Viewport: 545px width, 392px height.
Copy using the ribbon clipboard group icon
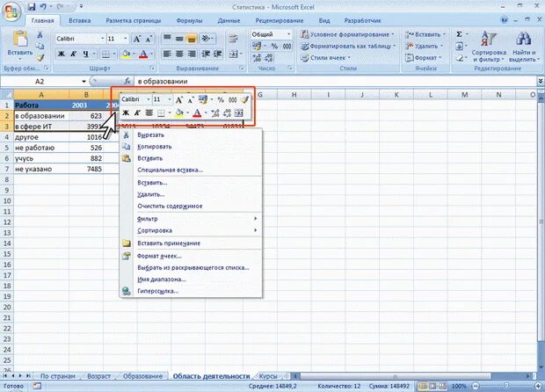pos(40,47)
